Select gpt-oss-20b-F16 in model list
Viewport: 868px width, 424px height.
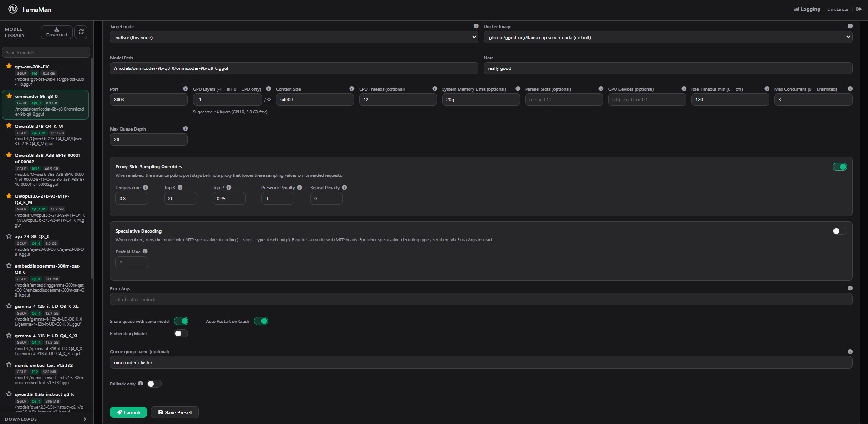tap(45, 75)
